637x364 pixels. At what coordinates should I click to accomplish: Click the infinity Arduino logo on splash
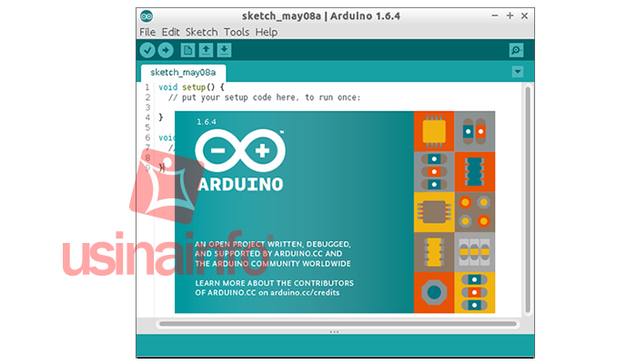(x=240, y=151)
